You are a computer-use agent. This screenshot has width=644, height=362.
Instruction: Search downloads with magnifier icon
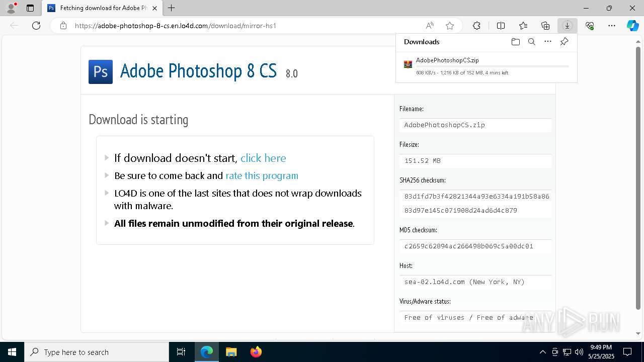[x=531, y=42]
